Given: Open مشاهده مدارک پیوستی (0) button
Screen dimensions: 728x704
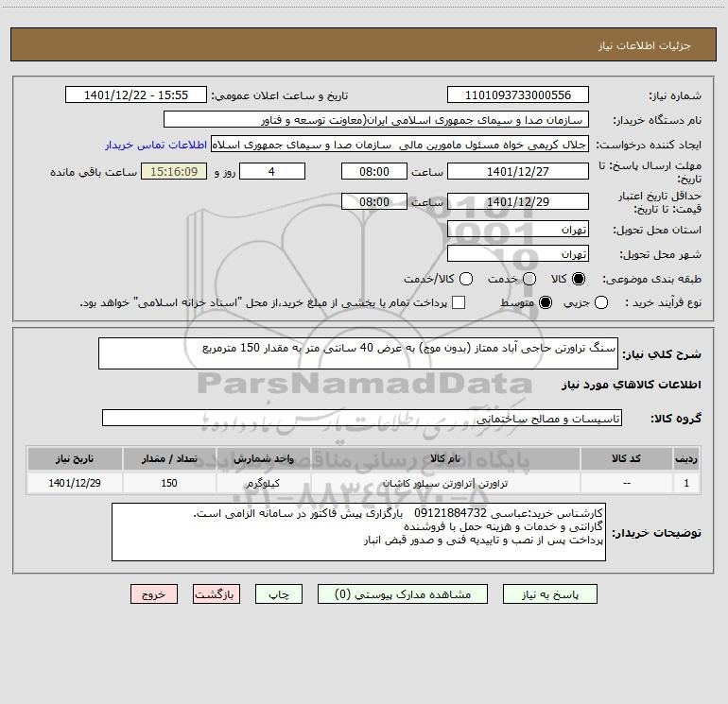Looking at the screenshot, I should [403, 594].
